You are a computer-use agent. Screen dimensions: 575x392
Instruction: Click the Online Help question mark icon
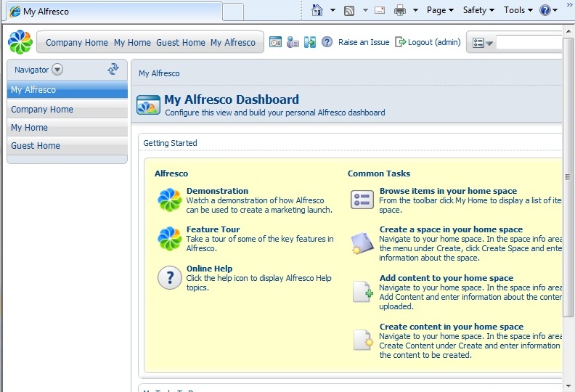pos(169,277)
